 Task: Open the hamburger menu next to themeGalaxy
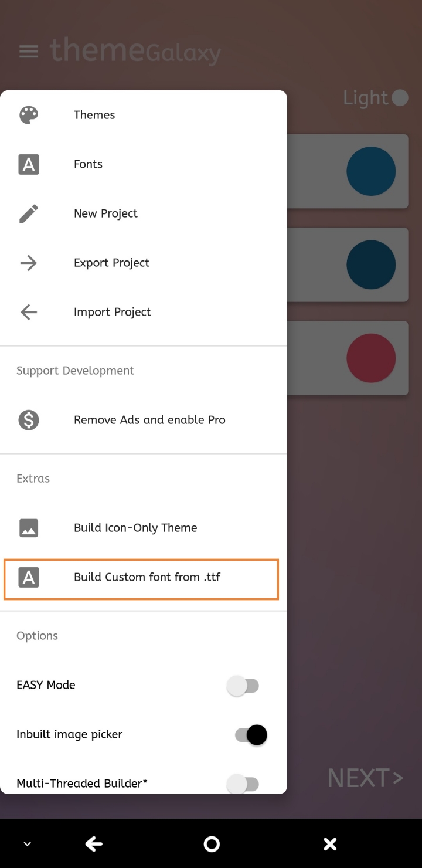[29, 52]
